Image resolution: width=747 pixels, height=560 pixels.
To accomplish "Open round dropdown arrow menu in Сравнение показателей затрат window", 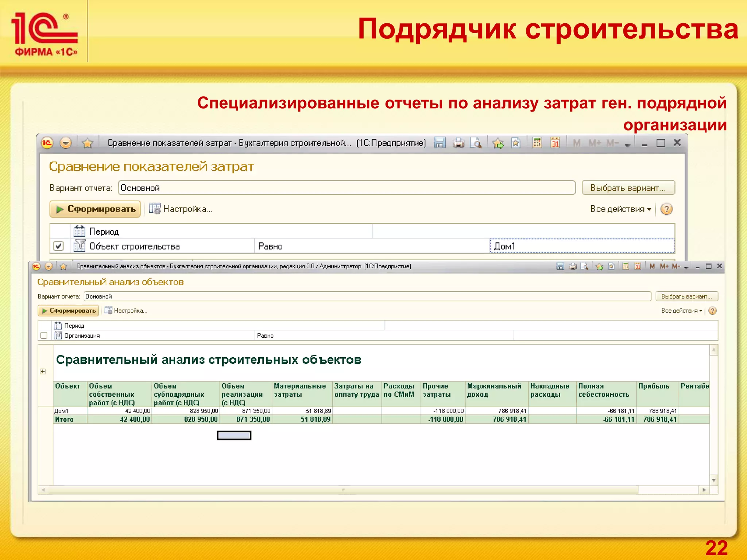I will [x=66, y=143].
